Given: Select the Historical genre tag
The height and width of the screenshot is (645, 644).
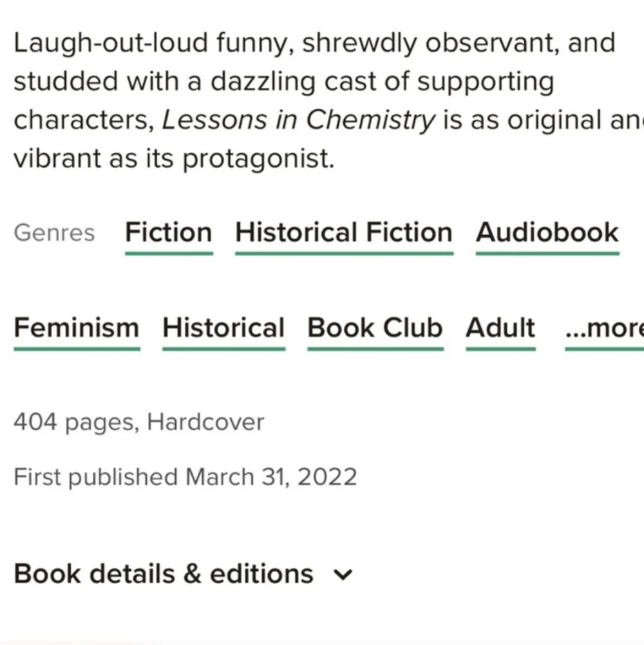Looking at the screenshot, I should click(x=223, y=327).
